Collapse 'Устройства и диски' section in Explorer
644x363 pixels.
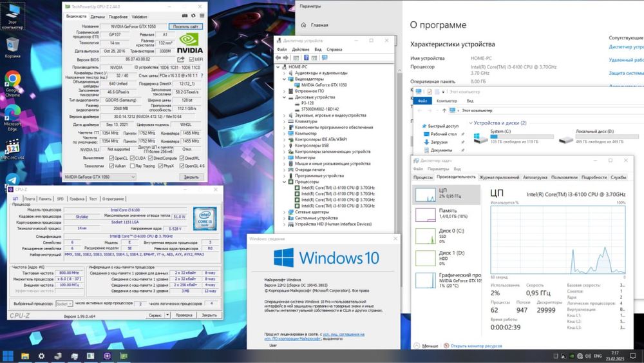[x=471, y=123]
